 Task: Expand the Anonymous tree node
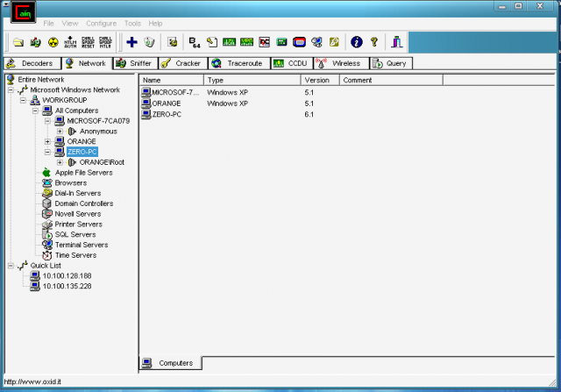click(x=60, y=132)
